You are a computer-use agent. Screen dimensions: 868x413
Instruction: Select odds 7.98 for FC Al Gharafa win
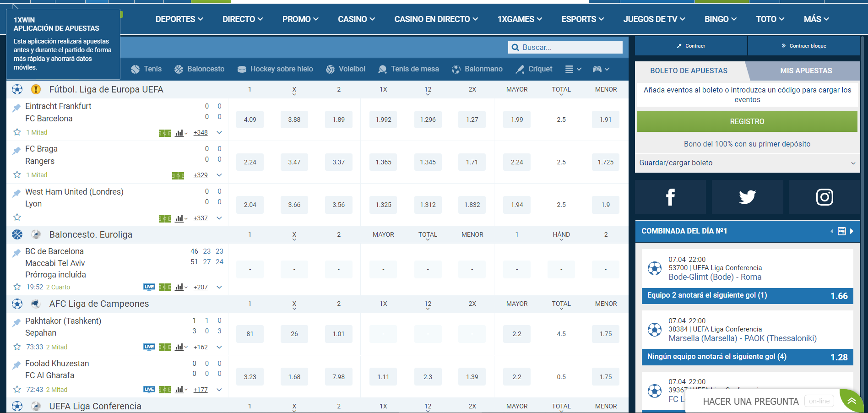click(339, 377)
